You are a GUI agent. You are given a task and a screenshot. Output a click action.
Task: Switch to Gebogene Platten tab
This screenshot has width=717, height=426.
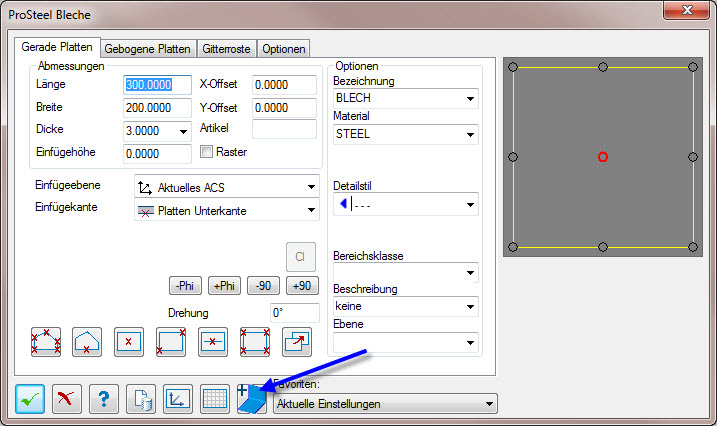pos(148,48)
